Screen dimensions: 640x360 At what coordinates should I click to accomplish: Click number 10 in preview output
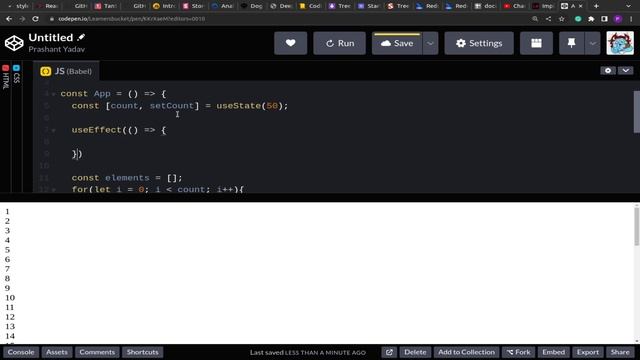coord(10,298)
